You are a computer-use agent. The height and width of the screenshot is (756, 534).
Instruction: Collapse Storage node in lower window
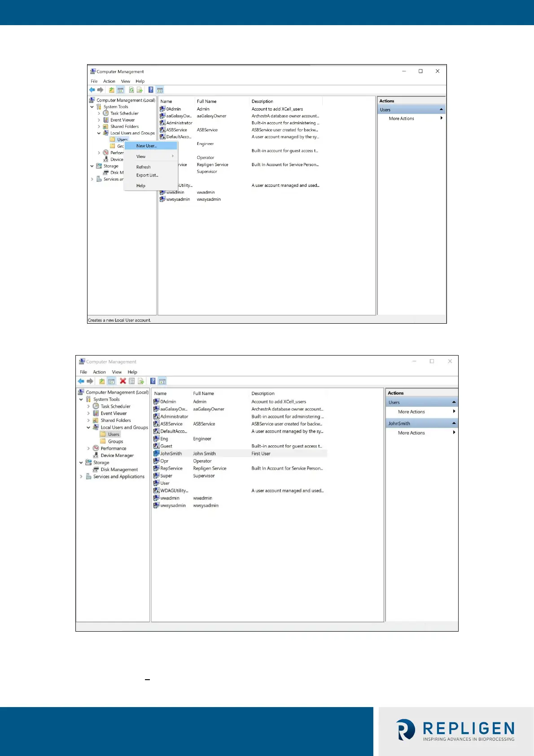pos(81,462)
